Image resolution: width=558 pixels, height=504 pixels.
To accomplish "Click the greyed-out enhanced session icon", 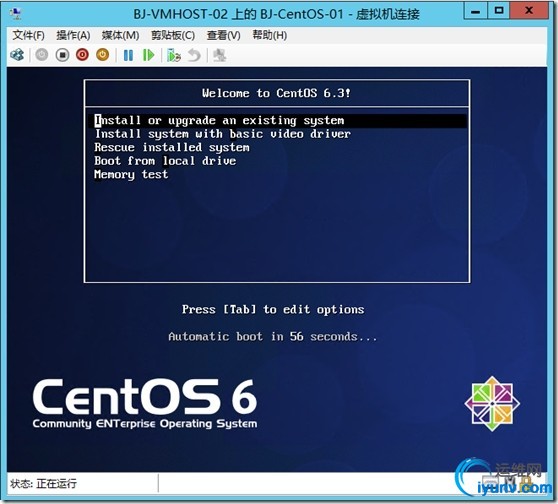I will tap(219, 56).
